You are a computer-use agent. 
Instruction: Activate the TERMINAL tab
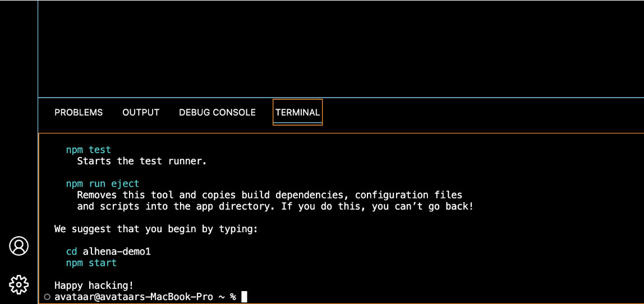click(297, 112)
